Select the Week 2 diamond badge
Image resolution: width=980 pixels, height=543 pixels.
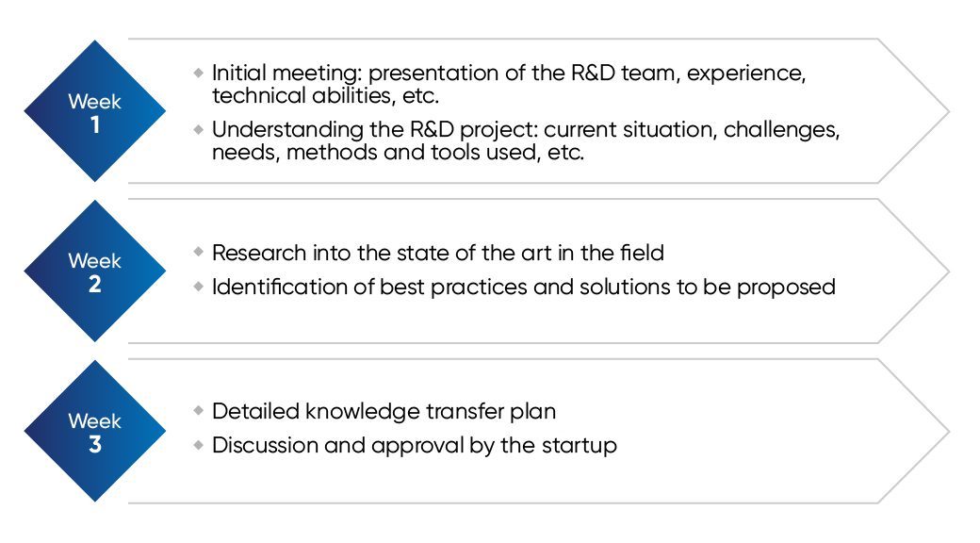pyautogui.click(x=94, y=271)
